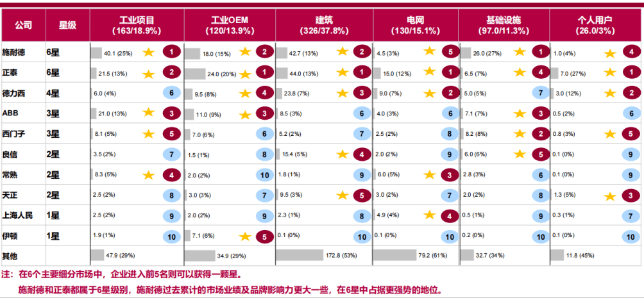Image resolution: width=644 pixels, height=298 pixels.
Task: Select the 电网 (130/15.1%) column header
Action: pos(416,25)
